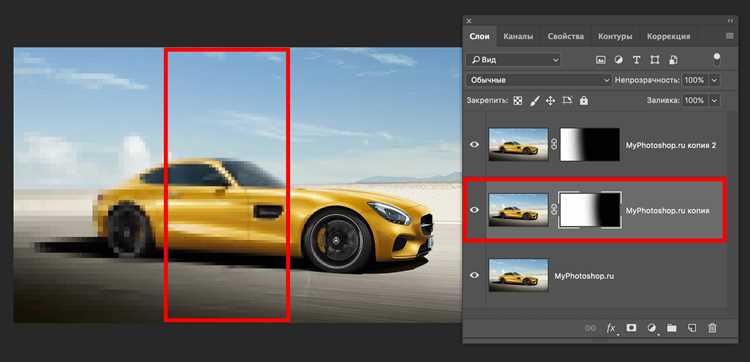Screen dimensions: 750x362
Task: Click the pixel layer filter icon
Action: pos(601,60)
